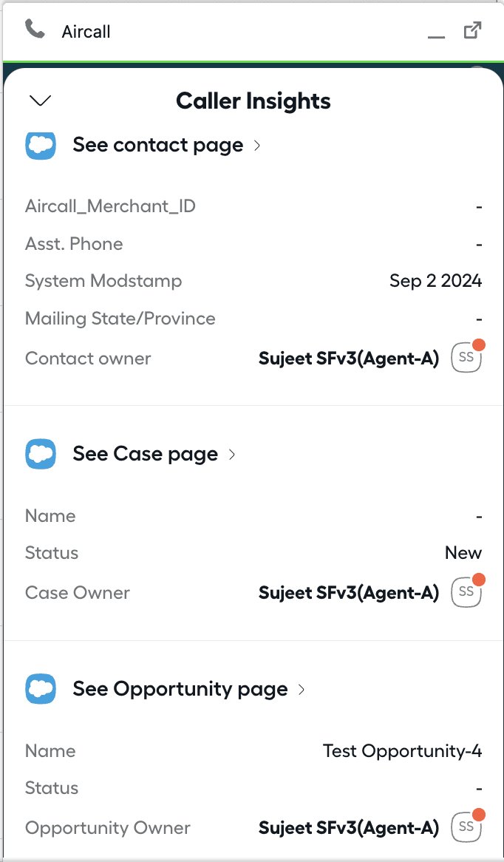
Task: Click Contact owner name Sujeet SFv3(Agent-A)
Action: pos(348,359)
